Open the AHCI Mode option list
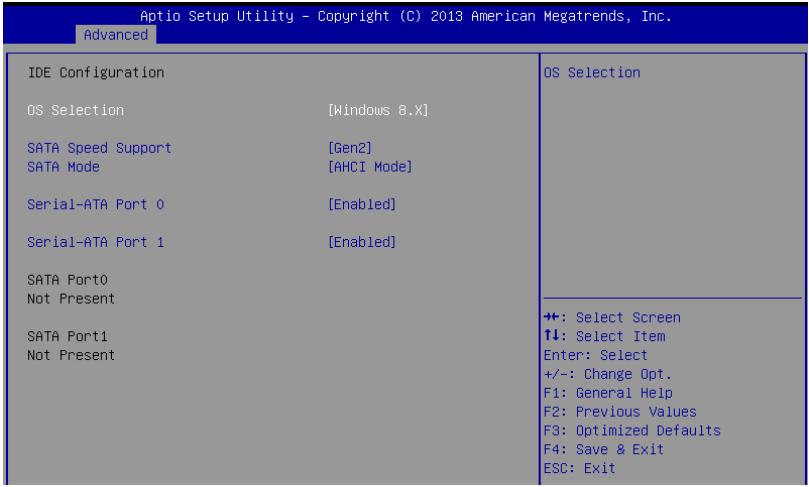This screenshot has width=809, height=487. [x=370, y=167]
